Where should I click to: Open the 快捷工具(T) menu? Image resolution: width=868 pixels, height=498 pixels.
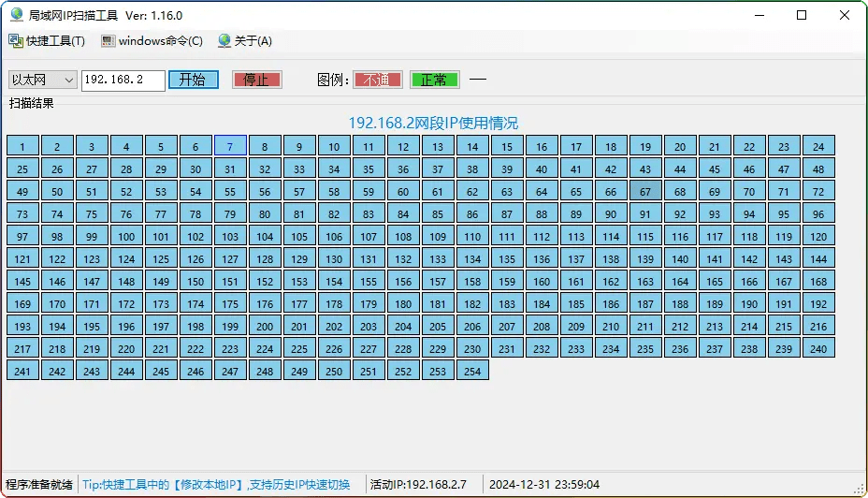click(55, 41)
